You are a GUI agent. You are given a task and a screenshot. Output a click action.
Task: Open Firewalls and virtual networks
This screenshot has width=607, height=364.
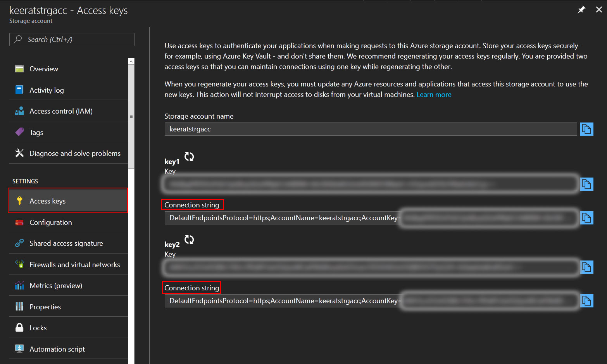coord(69,264)
